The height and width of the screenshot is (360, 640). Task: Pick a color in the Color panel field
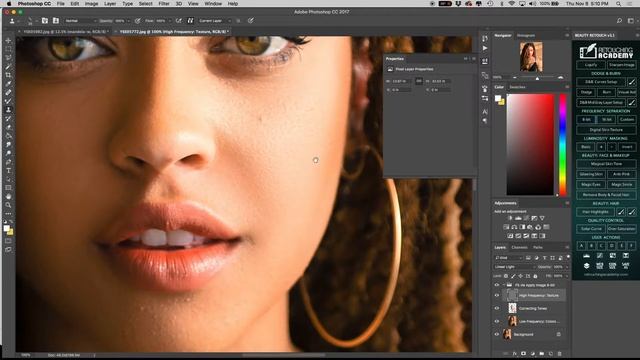[x=530, y=144]
